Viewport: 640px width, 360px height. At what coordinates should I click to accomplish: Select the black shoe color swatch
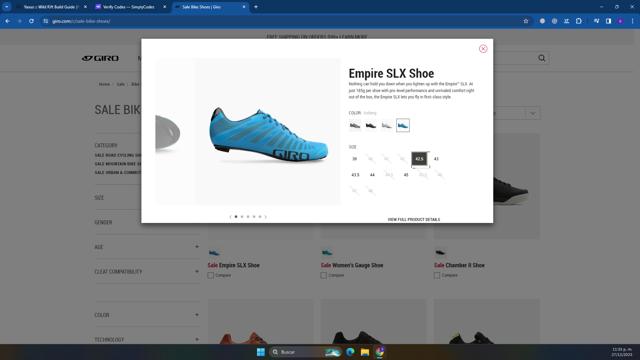click(x=371, y=125)
